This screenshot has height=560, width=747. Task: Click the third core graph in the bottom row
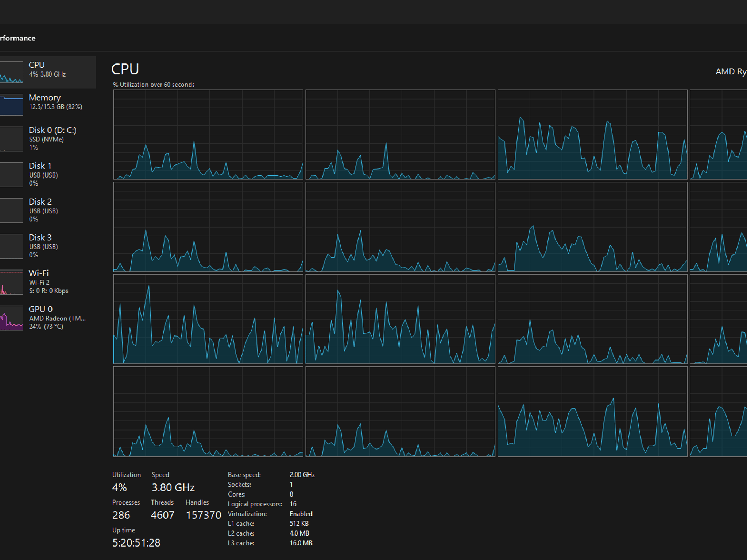pos(592,412)
